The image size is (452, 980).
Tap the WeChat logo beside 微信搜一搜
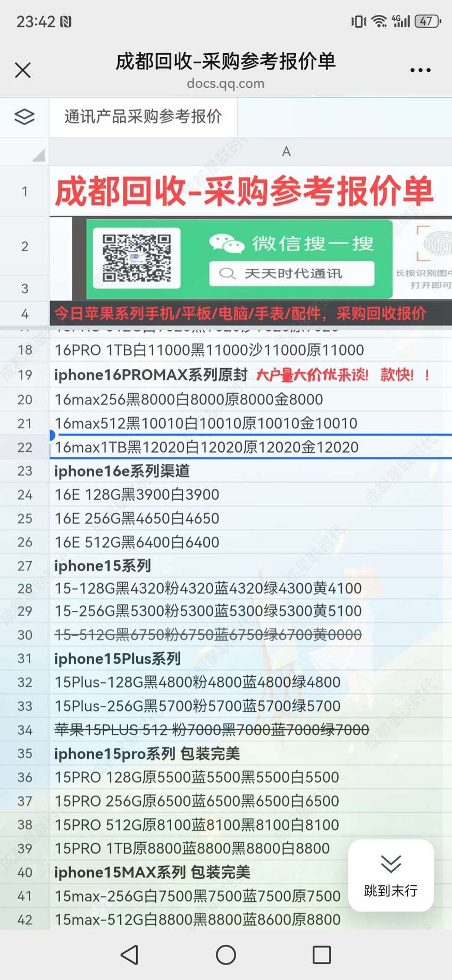(x=227, y=244)
